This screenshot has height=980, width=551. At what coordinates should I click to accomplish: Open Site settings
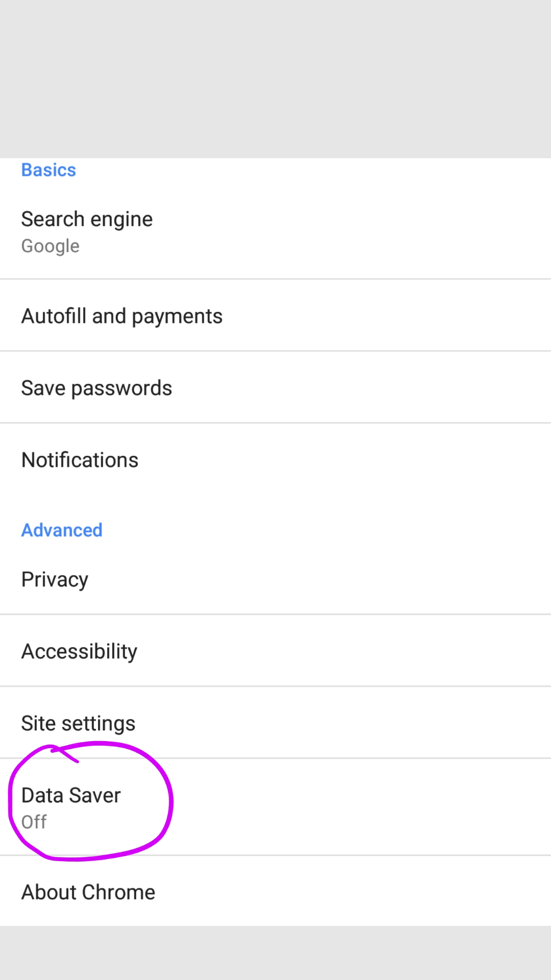click(78, 723)
